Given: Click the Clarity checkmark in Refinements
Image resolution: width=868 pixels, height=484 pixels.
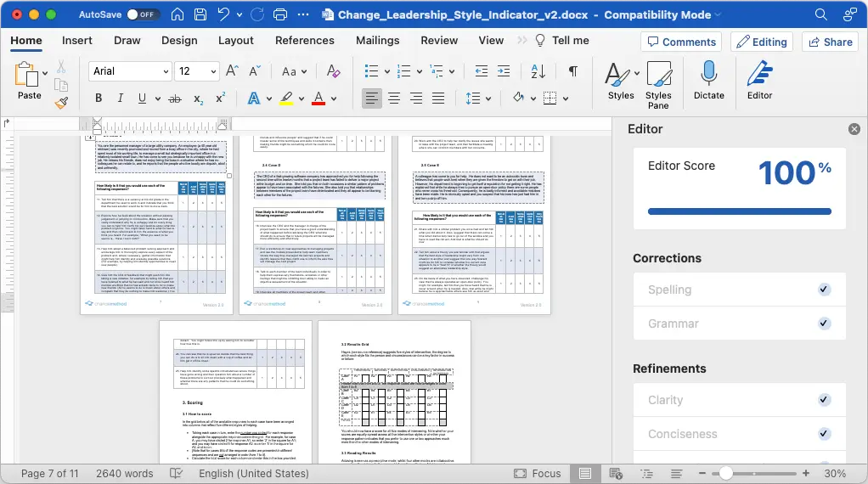Looking at the screenshot, I should coord(824,399).
